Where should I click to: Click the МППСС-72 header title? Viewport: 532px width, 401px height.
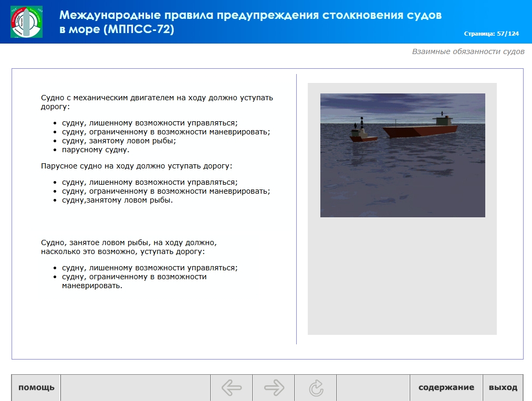[251, 22]
